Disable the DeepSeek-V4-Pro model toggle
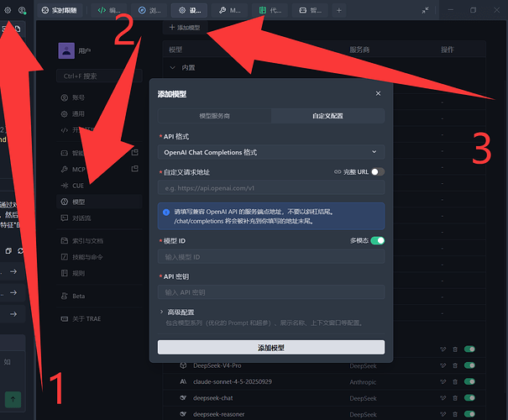This screenshot has width=508, height=420. click(469, 365)
